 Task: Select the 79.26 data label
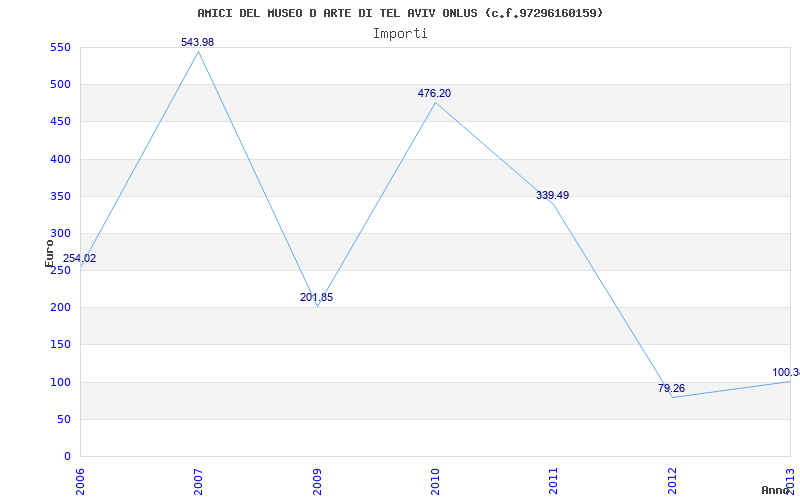pyautogui.click(x=671, y=389)
